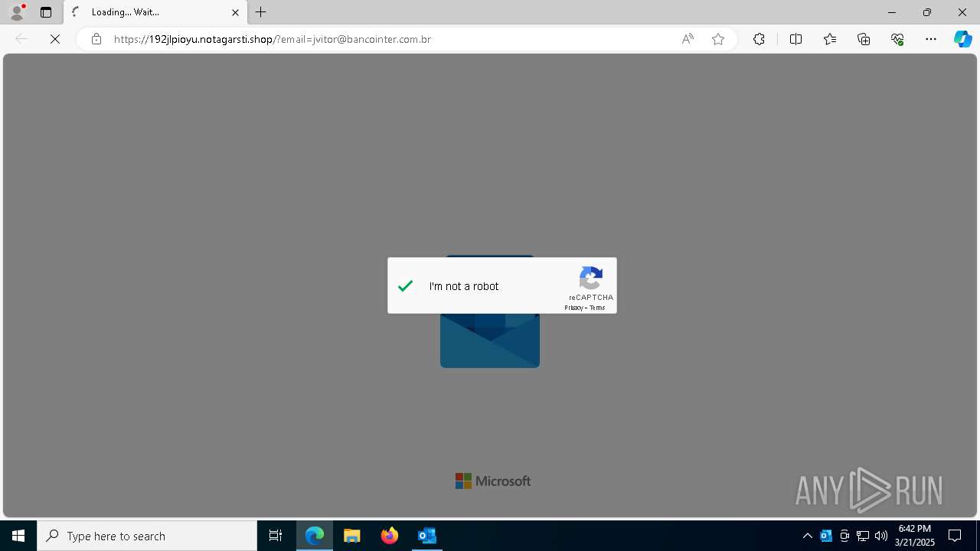
Task: Open the Collections icon
Action: tap(864, 39)
